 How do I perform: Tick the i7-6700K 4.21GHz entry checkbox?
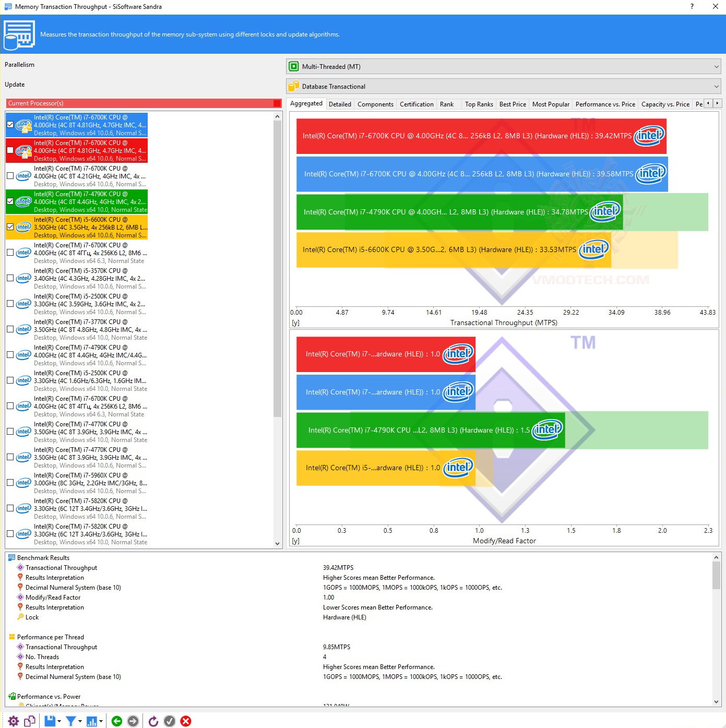click(10, 176)
